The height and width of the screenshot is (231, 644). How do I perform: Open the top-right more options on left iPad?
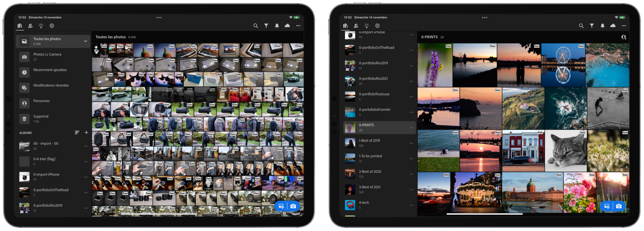pyautogui.click(x=298, y=26)
